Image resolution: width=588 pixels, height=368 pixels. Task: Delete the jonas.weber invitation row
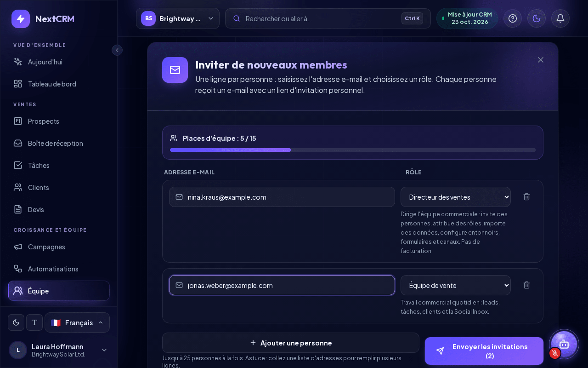click(x=527, y=285)
